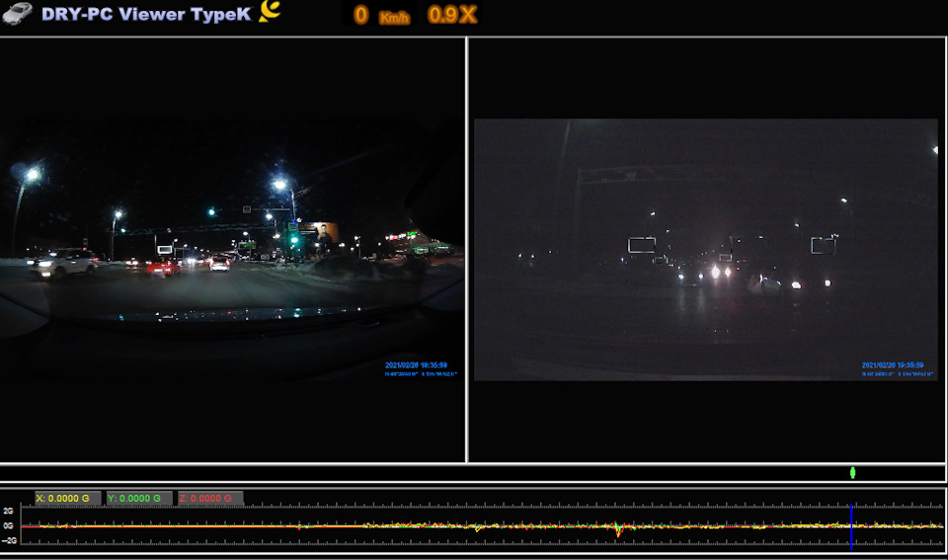948x560 pixels.
Task: Click the 2G axis label on the graph
Action: (x=8, y=511)
